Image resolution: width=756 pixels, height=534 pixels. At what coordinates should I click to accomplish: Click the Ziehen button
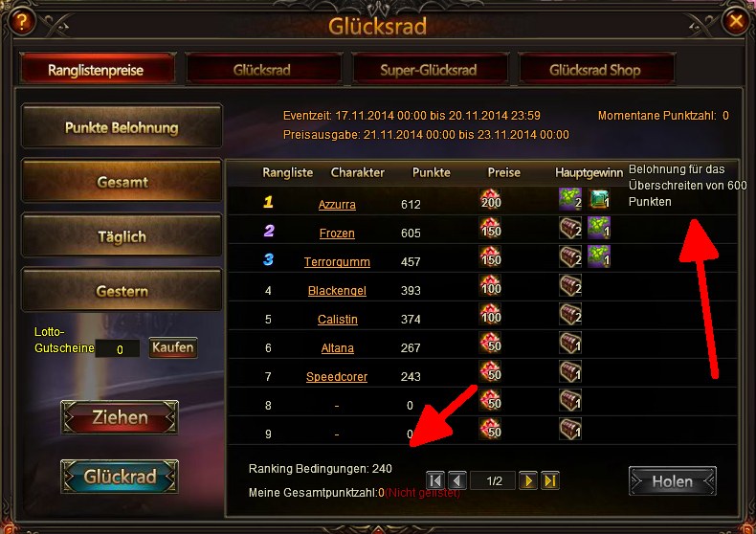[120, 417]
